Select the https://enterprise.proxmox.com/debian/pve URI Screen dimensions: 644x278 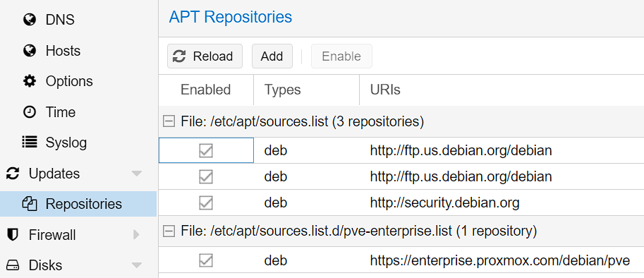tap(500, 260)
